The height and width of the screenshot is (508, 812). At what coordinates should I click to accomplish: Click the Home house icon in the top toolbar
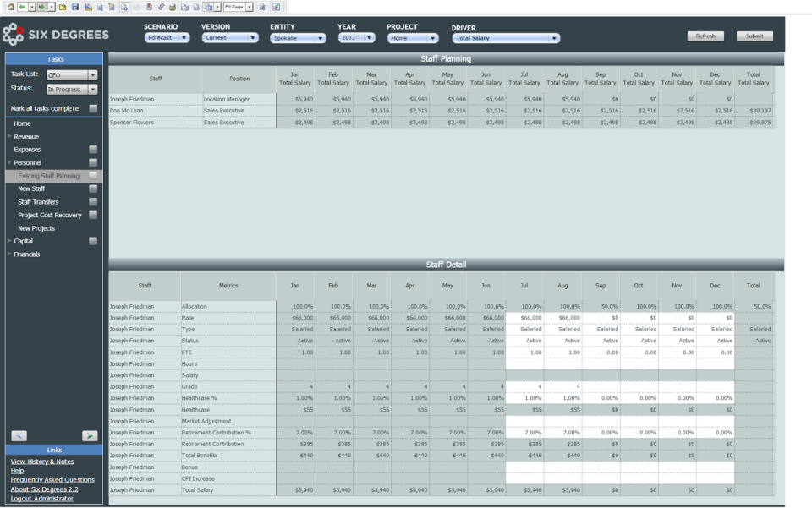(x=10, y=8)
